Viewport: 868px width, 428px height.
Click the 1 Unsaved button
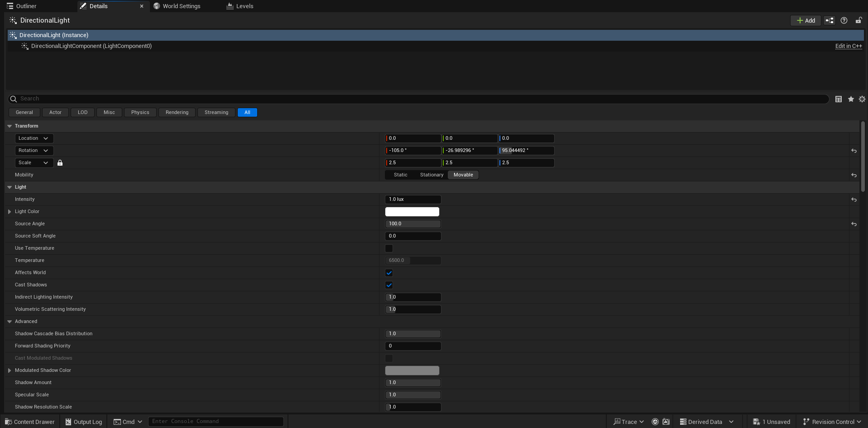pyautogui.click(x=772, y=422)
